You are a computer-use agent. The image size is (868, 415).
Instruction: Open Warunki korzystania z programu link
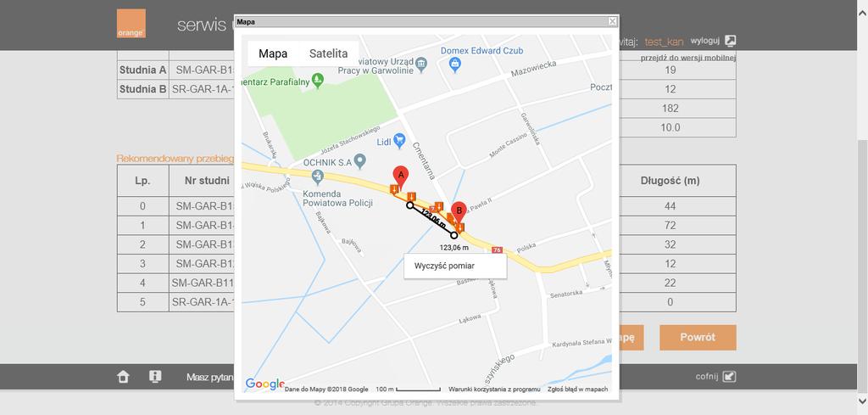click(494, 389)
